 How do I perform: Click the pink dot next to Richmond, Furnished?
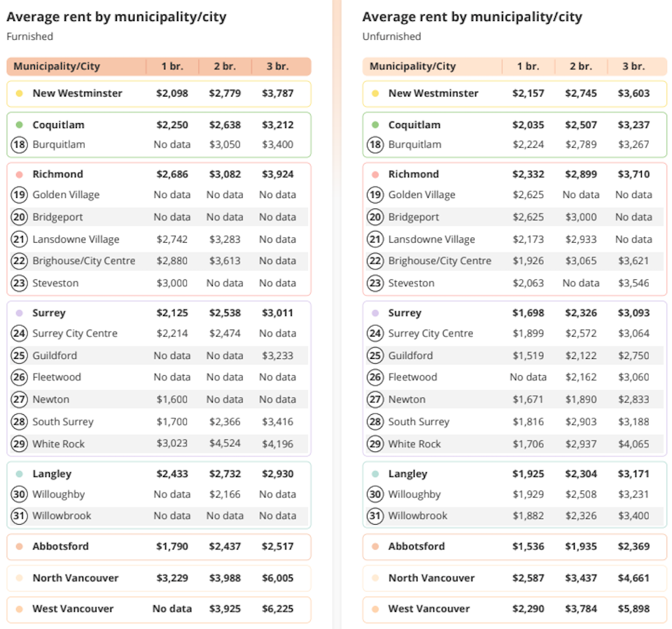point(20,174)
